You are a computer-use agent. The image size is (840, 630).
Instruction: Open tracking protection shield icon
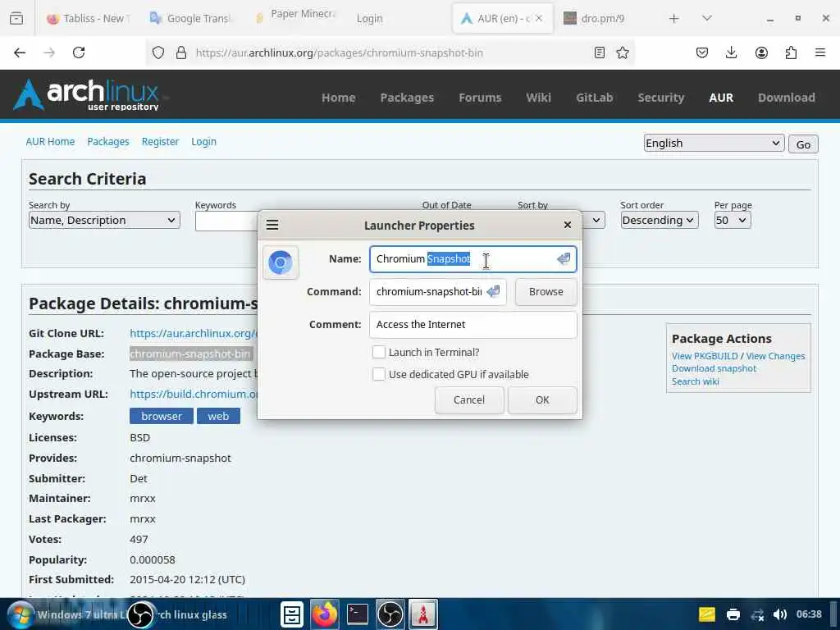point(158,52)
